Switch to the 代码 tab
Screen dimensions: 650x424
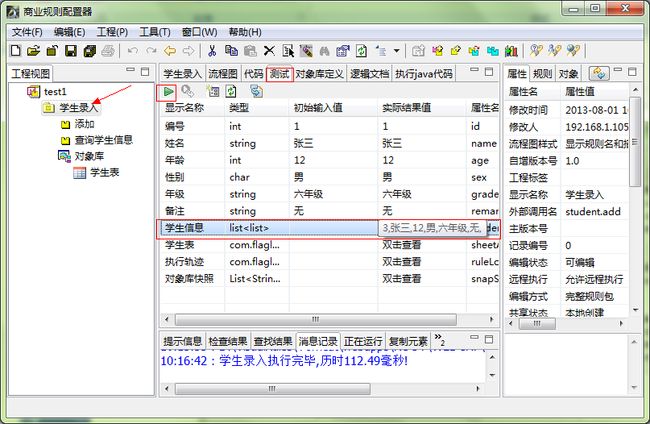pyautogui.click(x=254, y=74)
